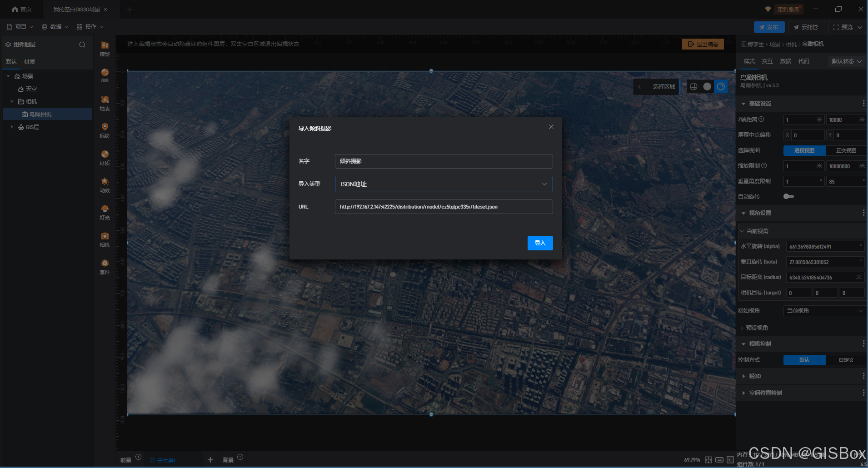Open the 默认状态 dropdown
Screen dimensions: 868x468
[x=846, y=61]
